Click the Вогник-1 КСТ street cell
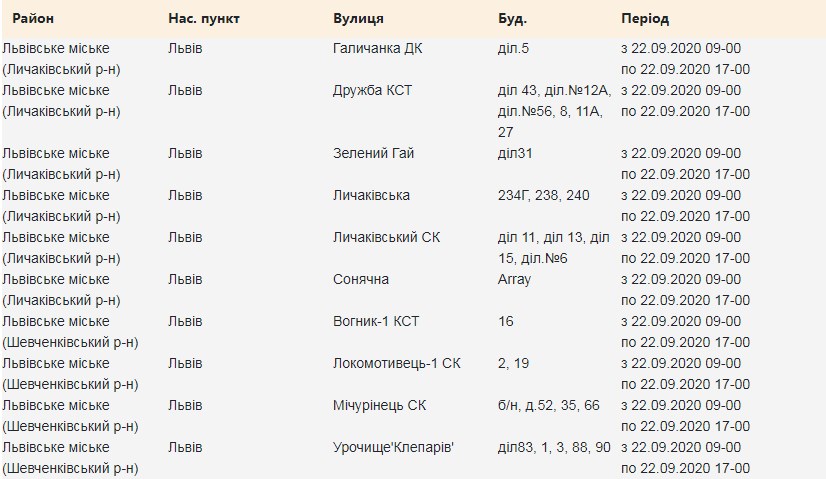 [x=377, y=321]
